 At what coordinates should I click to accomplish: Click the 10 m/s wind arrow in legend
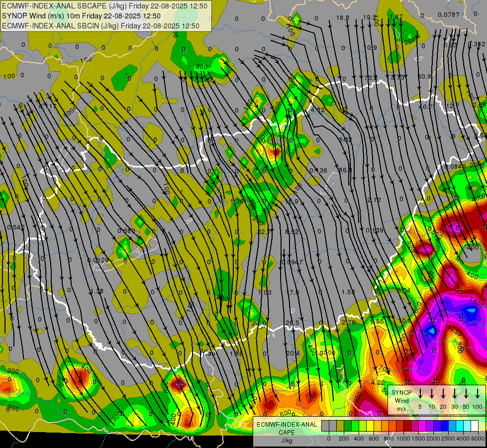click(x=431, y=394)
